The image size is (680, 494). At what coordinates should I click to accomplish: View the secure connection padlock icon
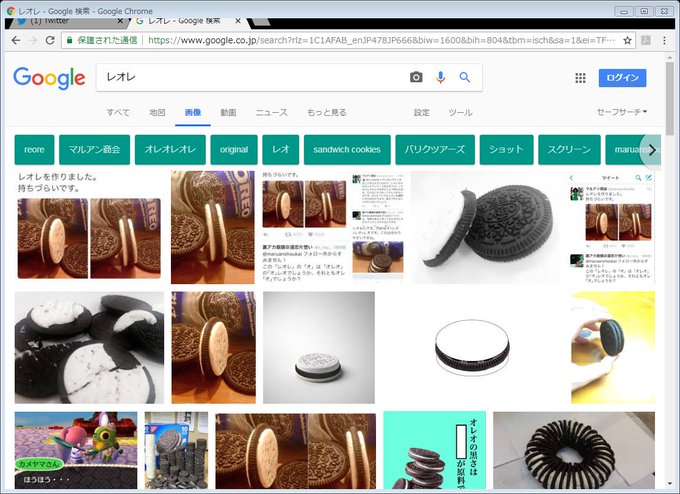click(69, 40)
